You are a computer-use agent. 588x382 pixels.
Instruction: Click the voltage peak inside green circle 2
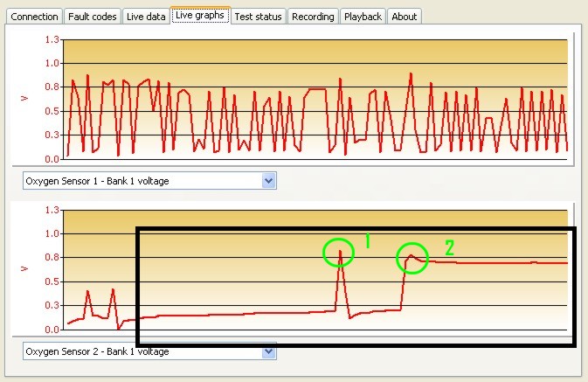411,255
